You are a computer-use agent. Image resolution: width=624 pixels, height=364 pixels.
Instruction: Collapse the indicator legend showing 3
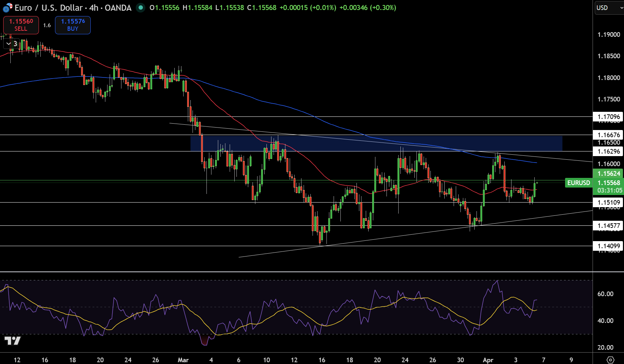12,44
